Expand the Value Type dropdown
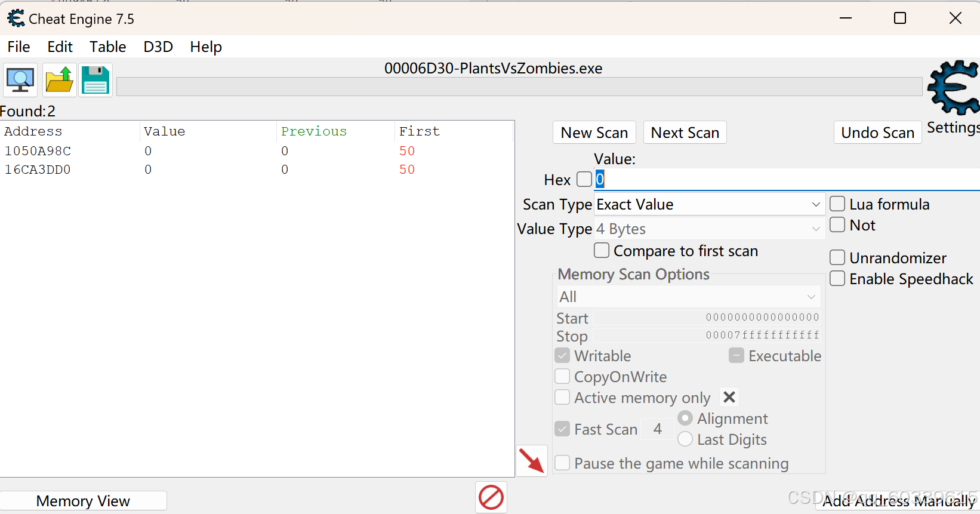980x514 pixels. point(710,229)
